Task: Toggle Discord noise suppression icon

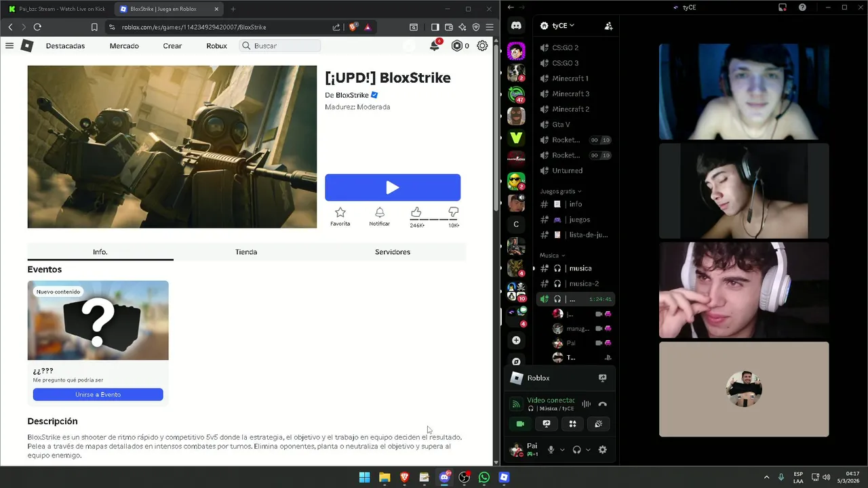Action: 586,404
